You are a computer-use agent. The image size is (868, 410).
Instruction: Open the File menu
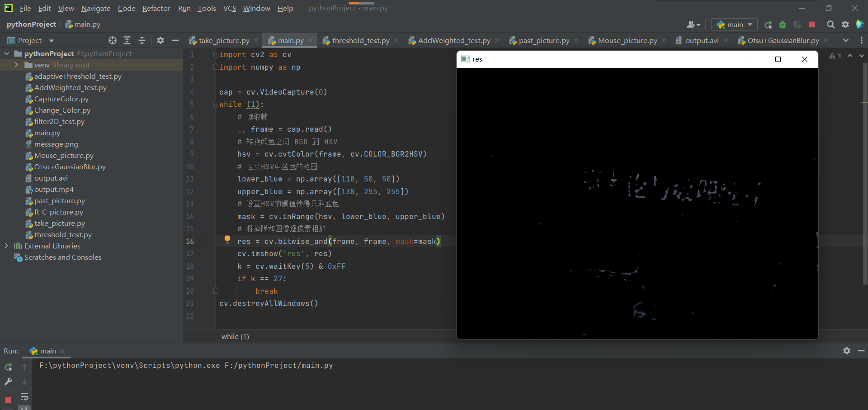point(25,8)
